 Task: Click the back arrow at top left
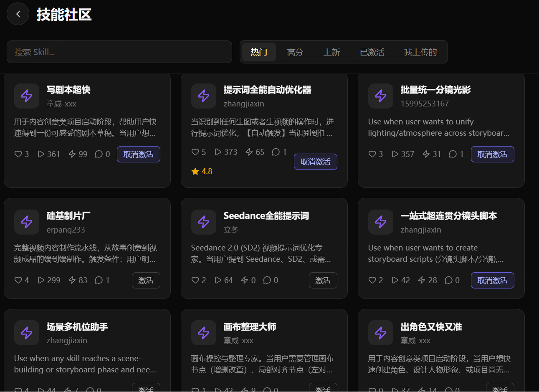(x=18, y=14)
